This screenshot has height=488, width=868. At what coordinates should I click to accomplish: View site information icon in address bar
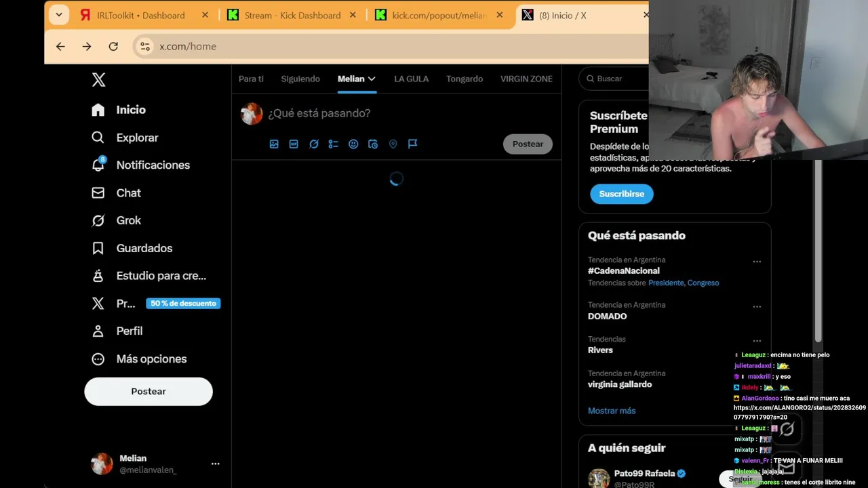[x=144, y=46]
